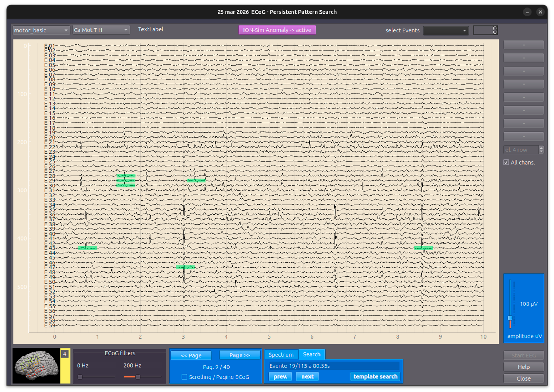This screenshot has height=392, width=554.
Task: Expand the Ca Mot T H dropdown
Action: [101, 30]
